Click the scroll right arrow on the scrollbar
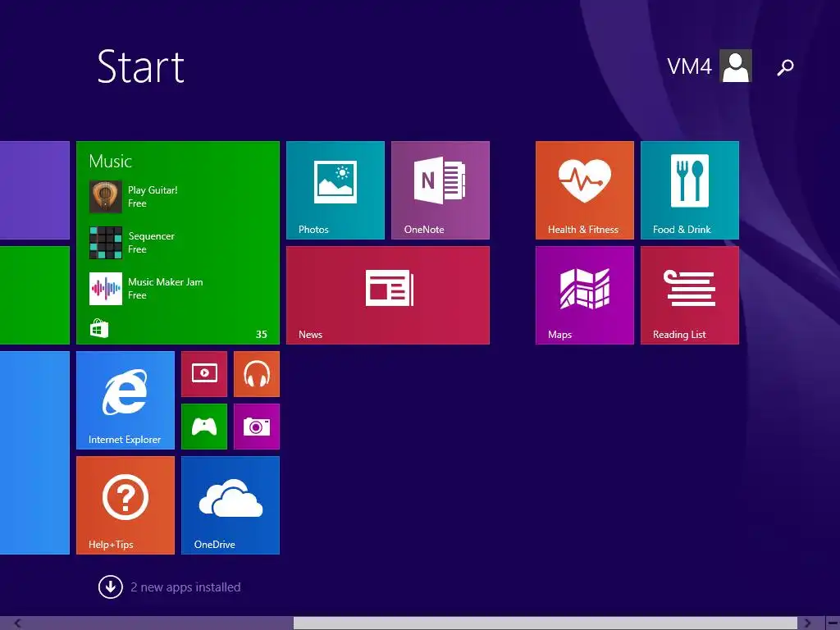 pyautogui.click(x=808, y=623)
